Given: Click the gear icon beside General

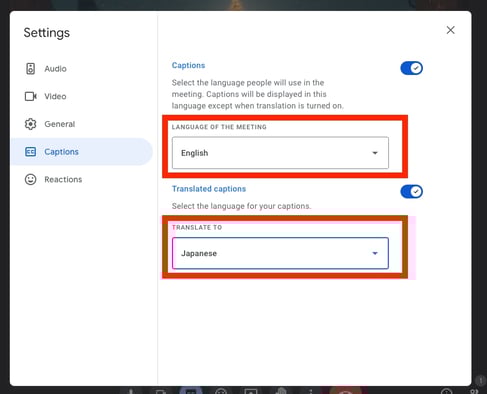Looking at the screenshot, I should pyautogui.click(x=30, y=124).
